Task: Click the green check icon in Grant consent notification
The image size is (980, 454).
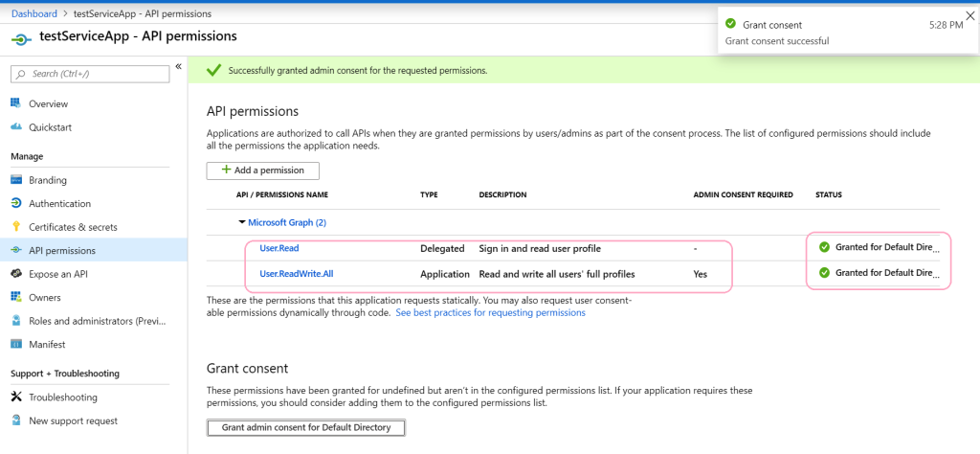Action: click(730, 24)
